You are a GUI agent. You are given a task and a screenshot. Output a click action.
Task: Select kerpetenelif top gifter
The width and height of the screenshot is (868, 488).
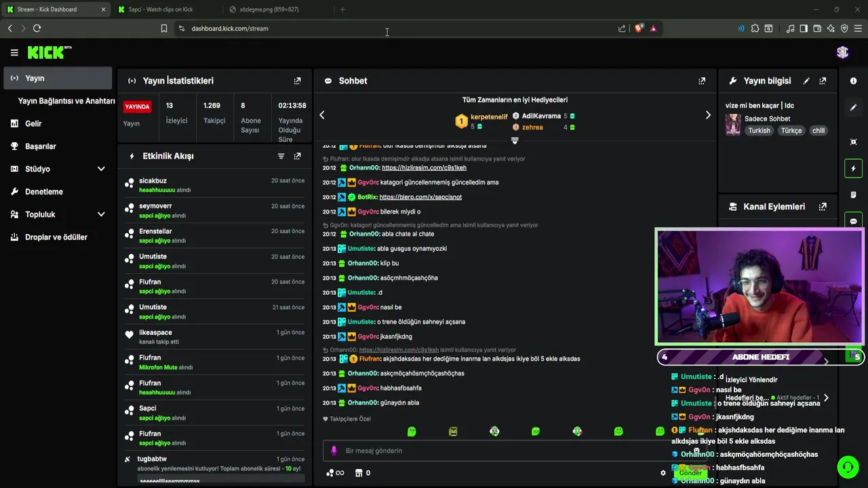pyautogui.click(x=489, y=117)
